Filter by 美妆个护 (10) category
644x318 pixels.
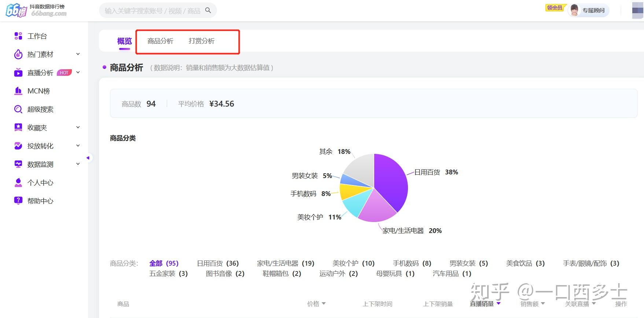pos(353,263)
